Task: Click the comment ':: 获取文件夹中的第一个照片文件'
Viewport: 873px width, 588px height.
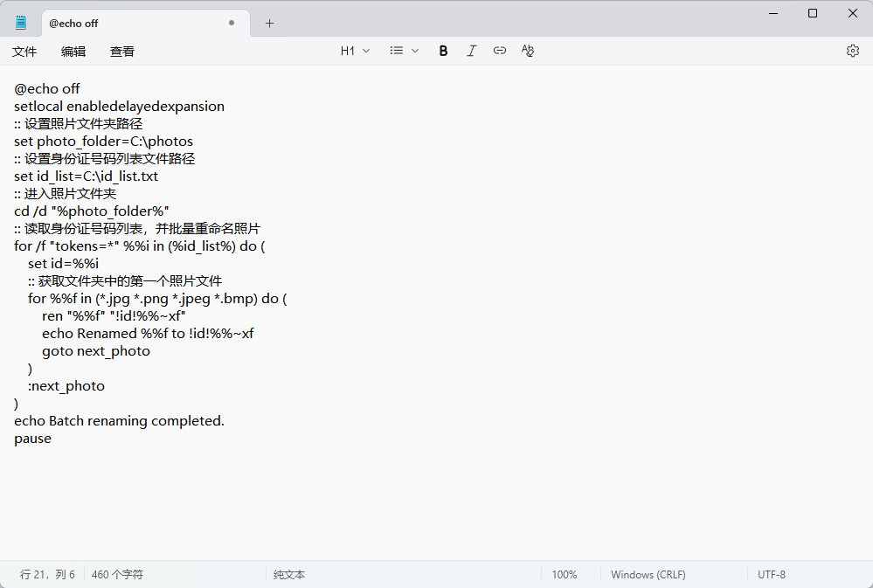Action: [125, 280]
